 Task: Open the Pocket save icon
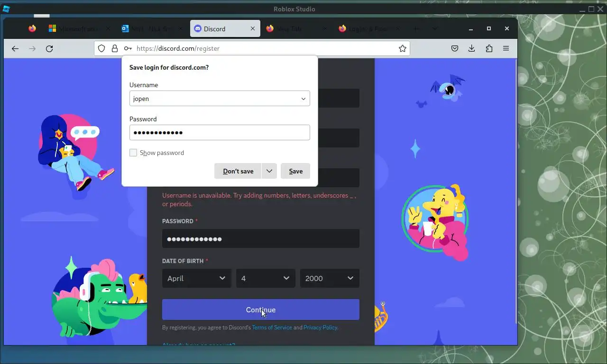click(x=455, y=48)
